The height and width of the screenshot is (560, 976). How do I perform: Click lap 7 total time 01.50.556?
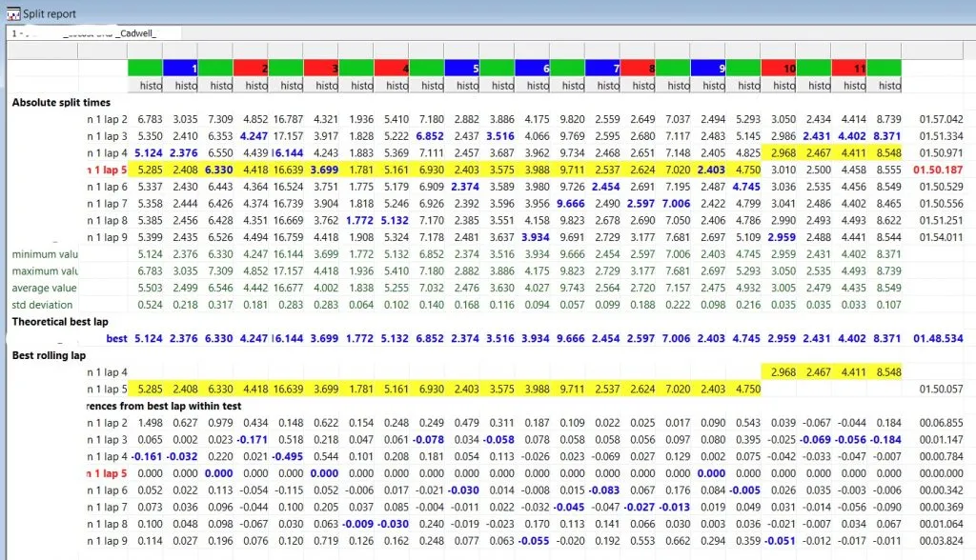(941, 203)
